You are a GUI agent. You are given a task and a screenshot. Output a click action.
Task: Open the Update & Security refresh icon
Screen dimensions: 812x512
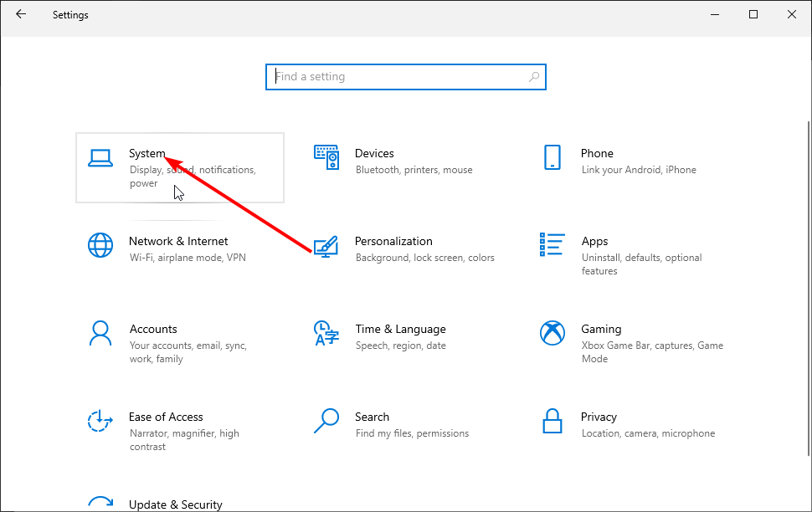(x=100, y=502)
